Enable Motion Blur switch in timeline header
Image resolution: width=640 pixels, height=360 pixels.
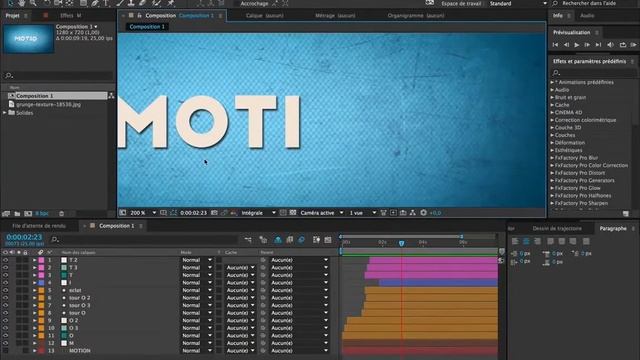(x=302, y=240)
